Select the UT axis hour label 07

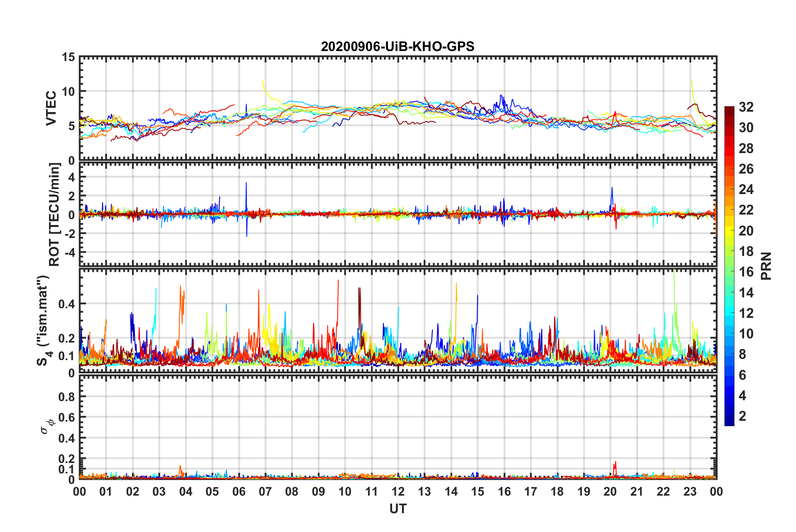click(x=265, y=491)
